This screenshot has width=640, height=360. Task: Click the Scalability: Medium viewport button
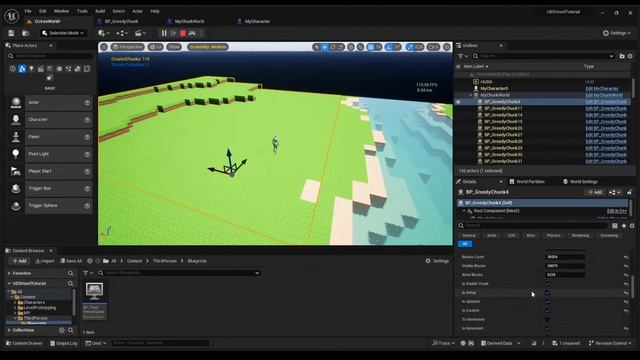click(x=208, y=47)
